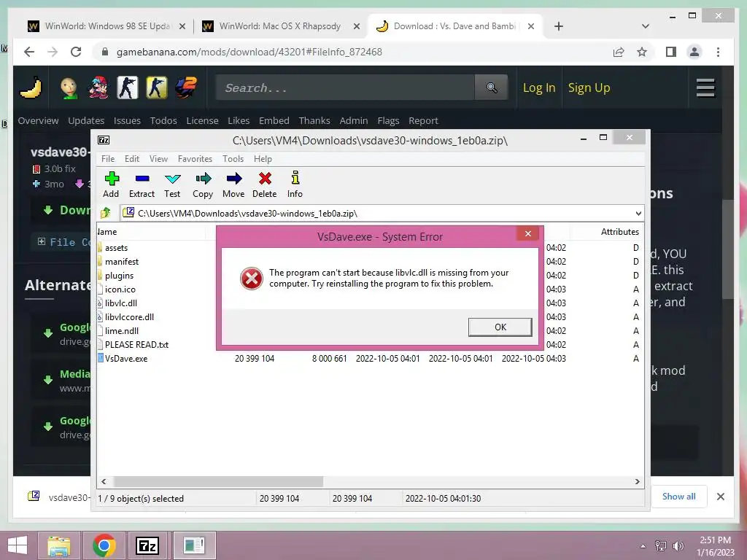747x560 pixels.
Task: Open the 7-Zip Edit menu
Action: (x=132, y=158)
